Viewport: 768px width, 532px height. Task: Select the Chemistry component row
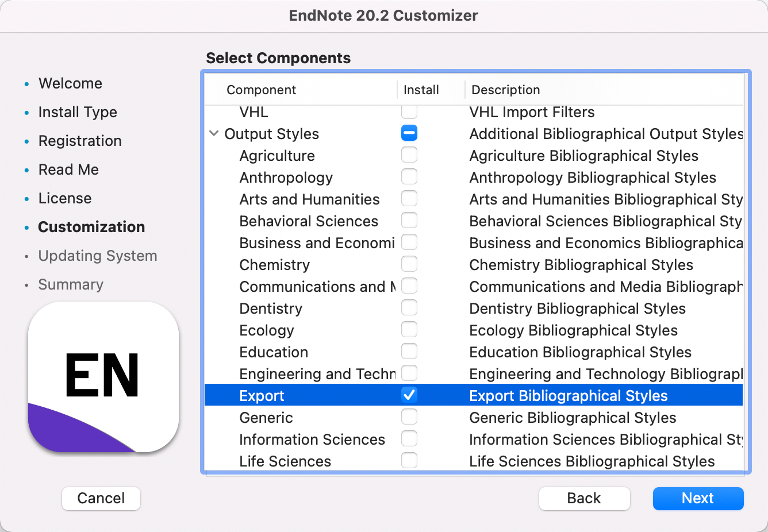tap(474, 264)
